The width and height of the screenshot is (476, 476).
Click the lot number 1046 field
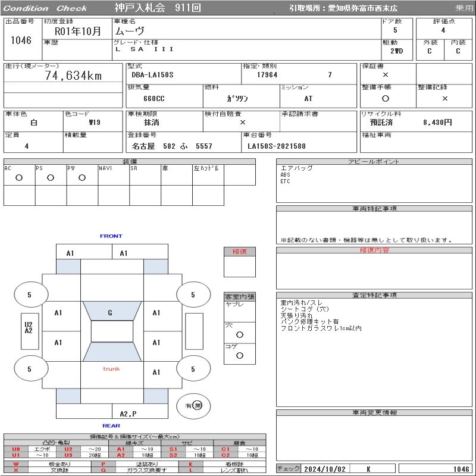[x=21, y=40]
